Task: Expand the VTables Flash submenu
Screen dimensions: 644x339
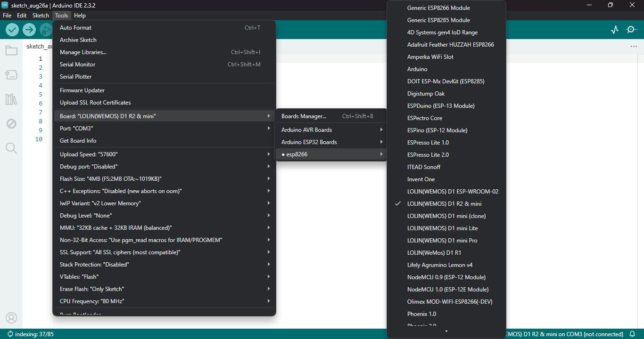Action: pyautogui.click(x=164, y=277)
